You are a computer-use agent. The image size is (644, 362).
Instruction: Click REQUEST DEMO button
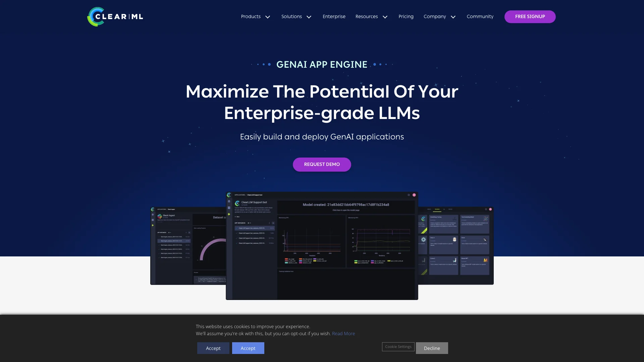pos(322,165)
